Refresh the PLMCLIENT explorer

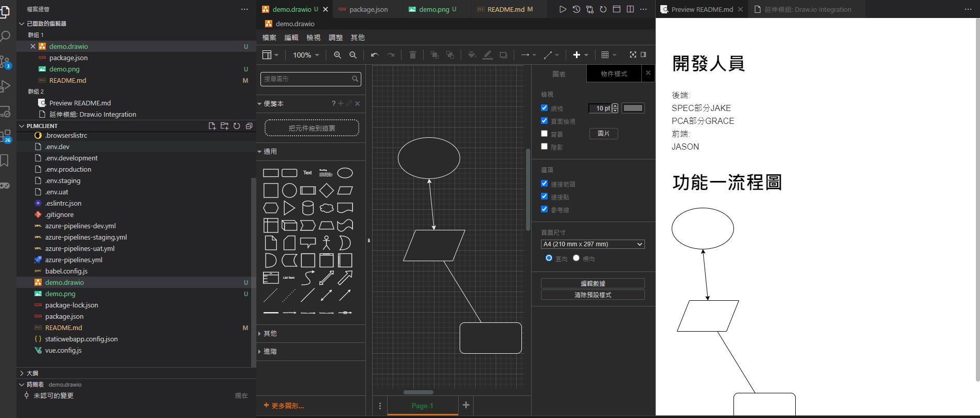237,126
